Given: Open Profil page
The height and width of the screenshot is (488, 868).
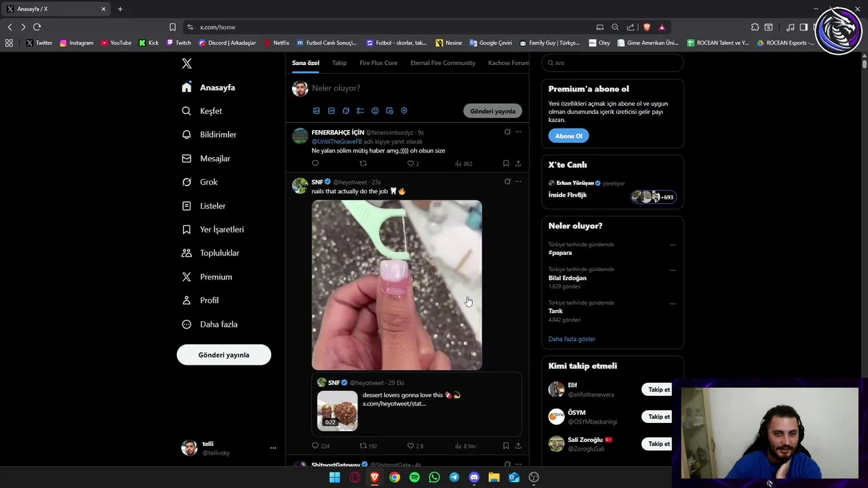Looking at the screenshot, I should tap(200, 300).
